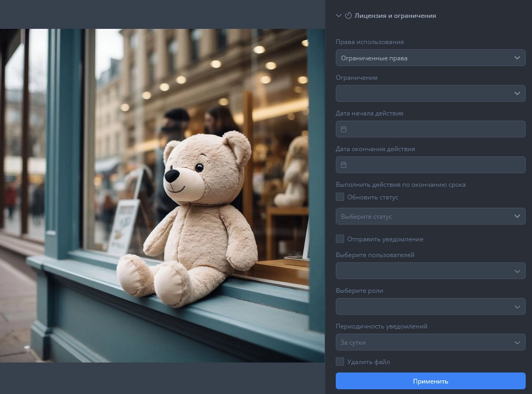This screenshot has height=394, width=532.
Task: Click calendar icon in Дата начала действия
Action: (344, 129)
